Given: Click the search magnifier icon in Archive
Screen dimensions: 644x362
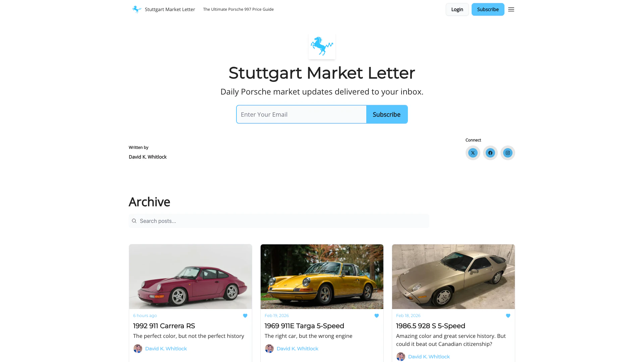Looking at the screenshot, I should coord(134,221).
